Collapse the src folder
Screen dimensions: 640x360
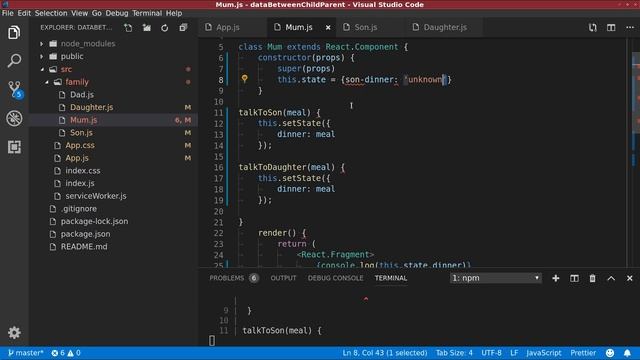point(42,69)
